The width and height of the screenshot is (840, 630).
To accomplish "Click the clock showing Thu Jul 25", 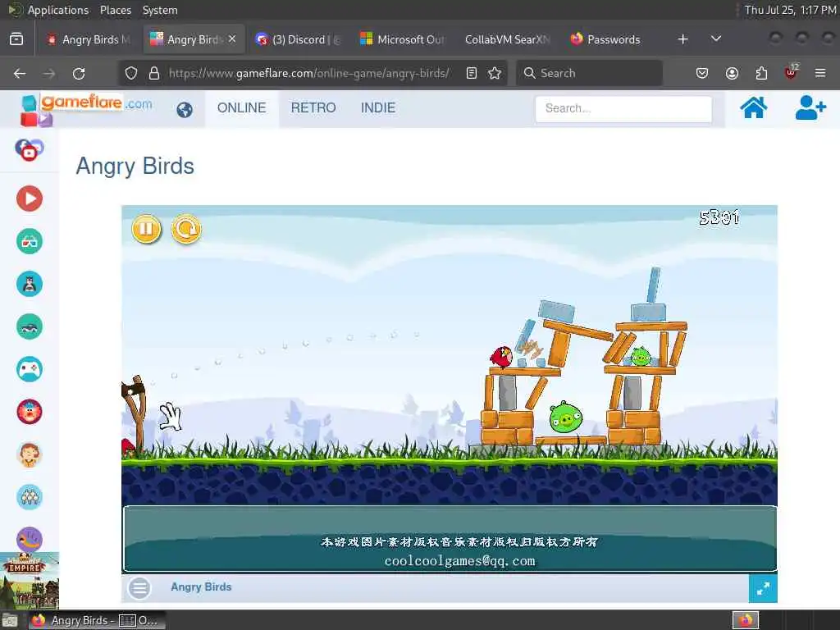I will click(790, 10).
